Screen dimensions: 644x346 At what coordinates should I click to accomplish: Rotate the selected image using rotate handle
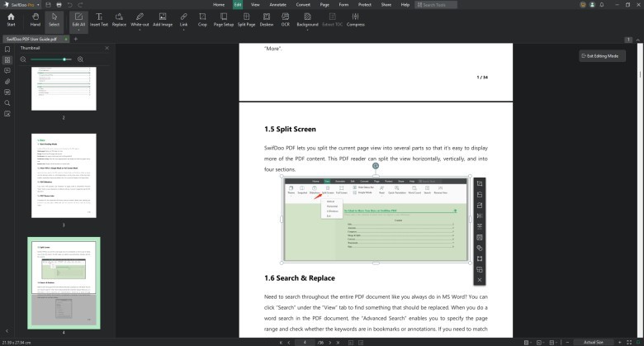click(376, 166)
